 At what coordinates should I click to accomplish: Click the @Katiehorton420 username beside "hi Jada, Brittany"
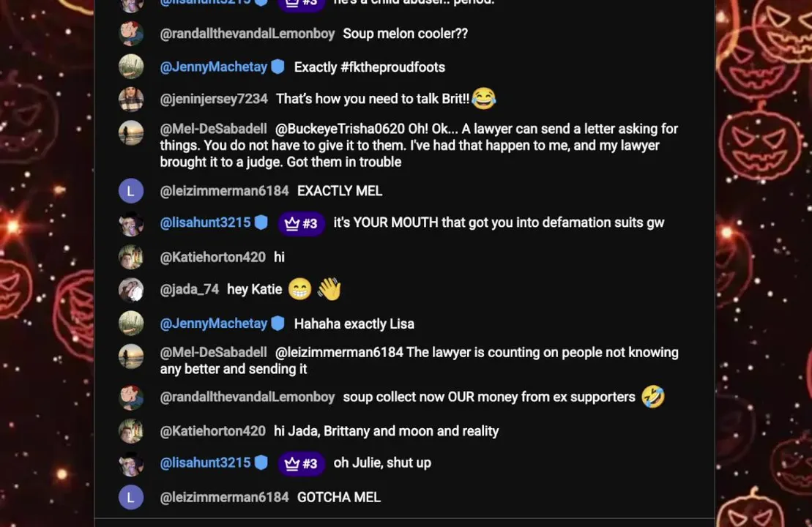(212, 431)
